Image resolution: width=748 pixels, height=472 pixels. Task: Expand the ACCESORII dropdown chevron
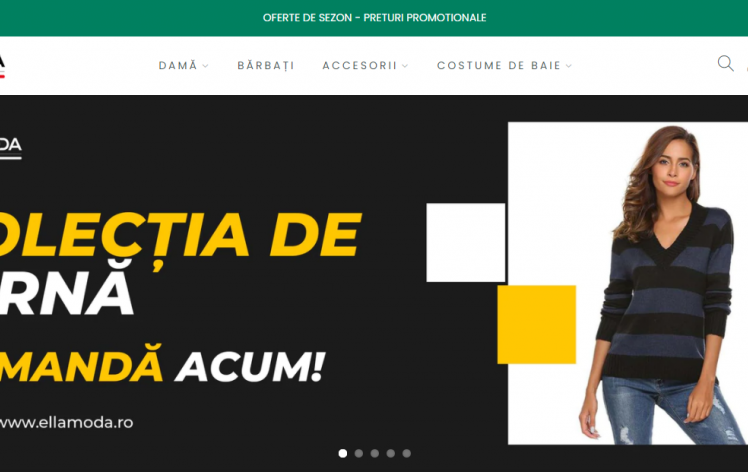(x=405, y=66)
